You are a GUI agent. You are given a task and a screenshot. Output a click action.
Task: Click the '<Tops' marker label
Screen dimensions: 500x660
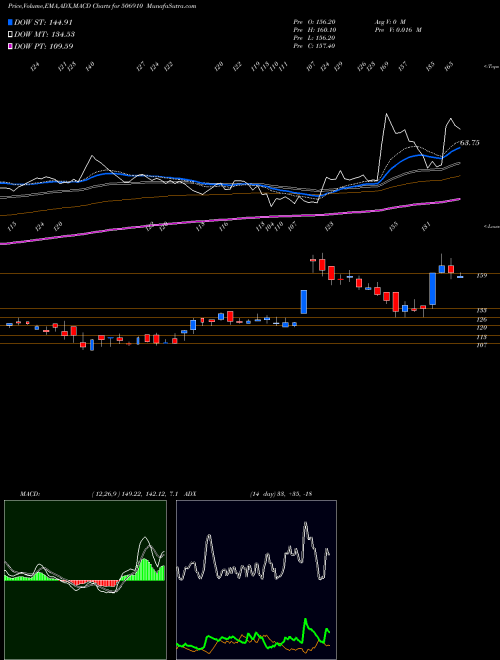pos(491,67)
